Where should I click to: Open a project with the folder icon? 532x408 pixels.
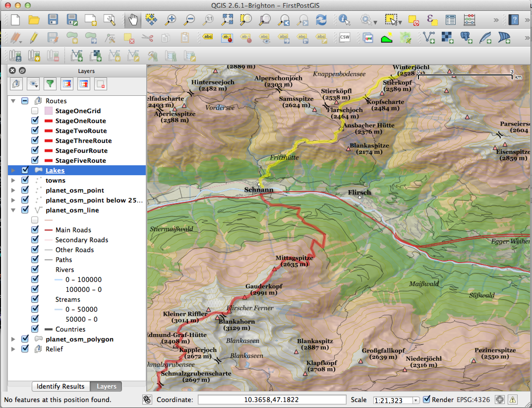click(x=34, y=20)
